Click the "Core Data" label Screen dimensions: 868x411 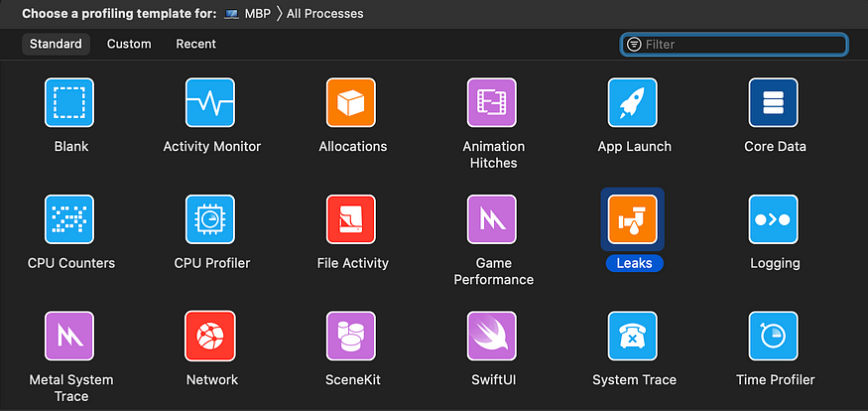(775, 147)
